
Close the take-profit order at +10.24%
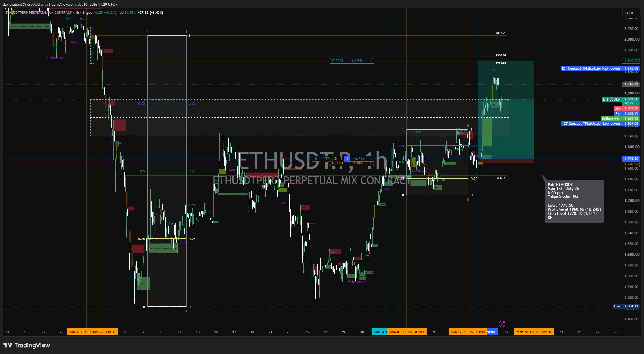[x=370, y=61]
